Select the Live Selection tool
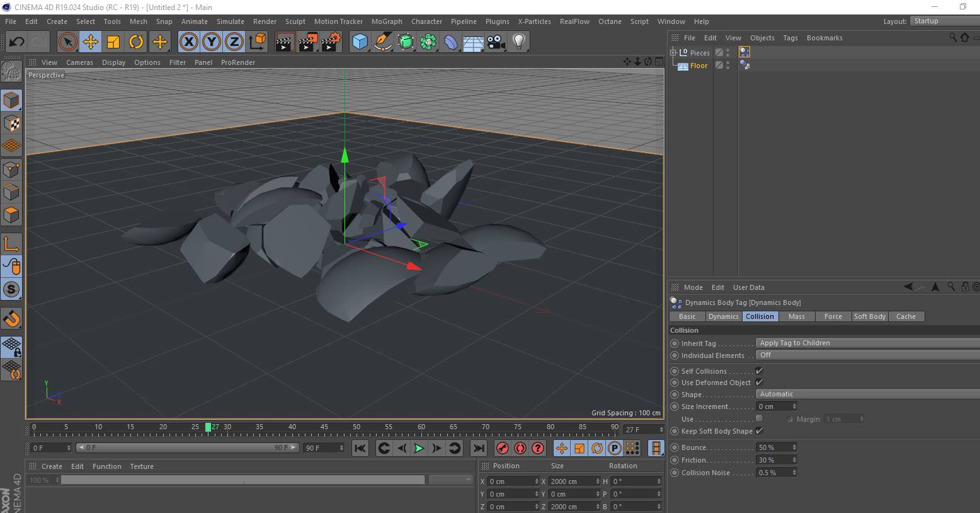Viewport: 980px width, 513px height. tap(67, 42)
